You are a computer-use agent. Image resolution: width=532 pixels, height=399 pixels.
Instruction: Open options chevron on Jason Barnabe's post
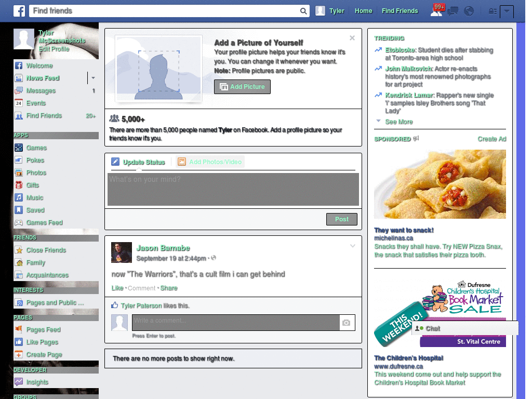click(353, 246)
